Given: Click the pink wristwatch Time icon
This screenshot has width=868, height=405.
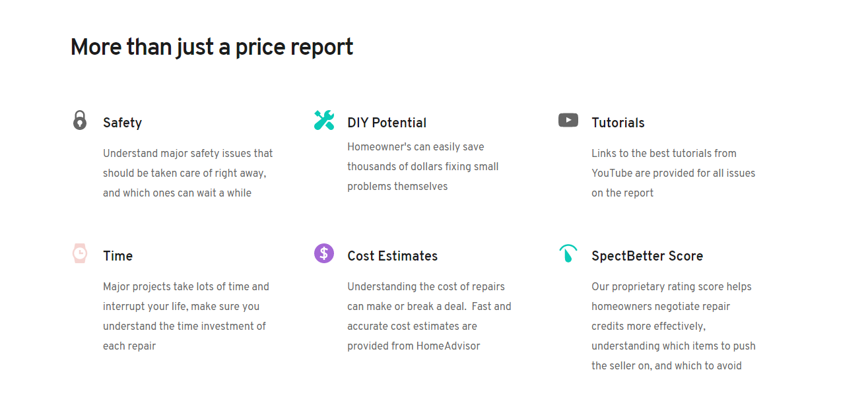Looking at the screenshot, I should (80, 253).
